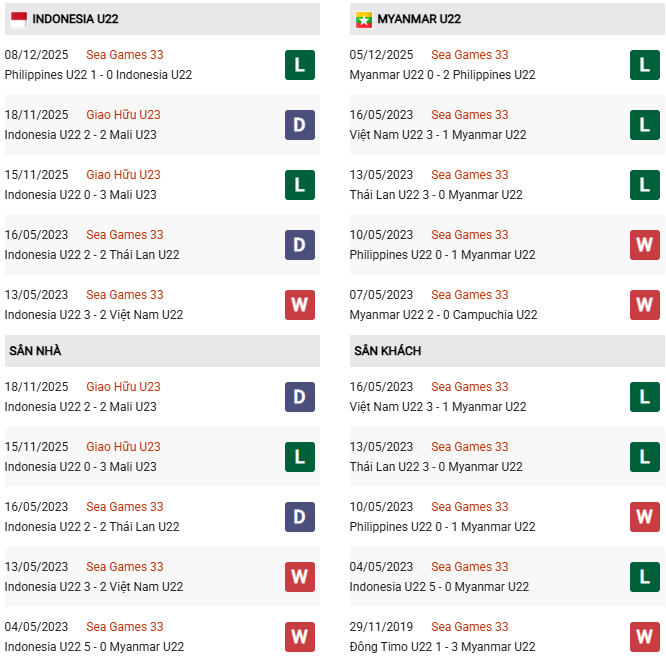Open Sea Games 33 link dated 29/11/2019
Screen dimensions: 666x659
coord(469,627)
